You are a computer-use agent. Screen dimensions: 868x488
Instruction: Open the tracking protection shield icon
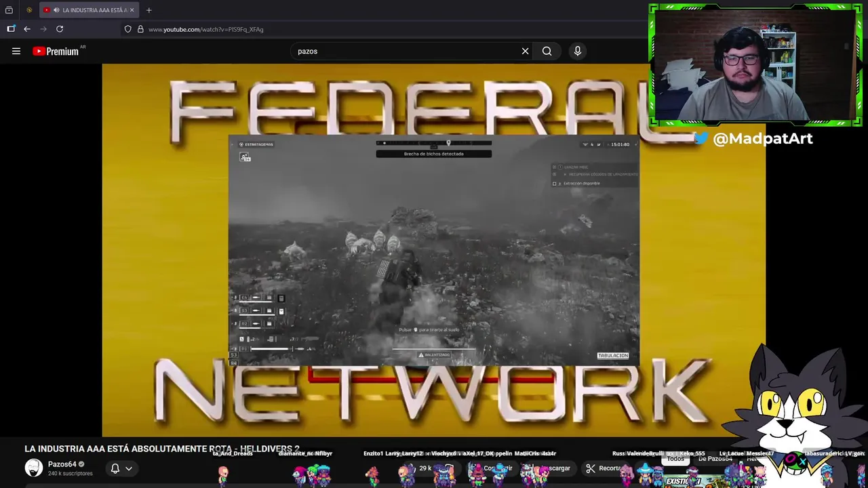tap(127, 29)
